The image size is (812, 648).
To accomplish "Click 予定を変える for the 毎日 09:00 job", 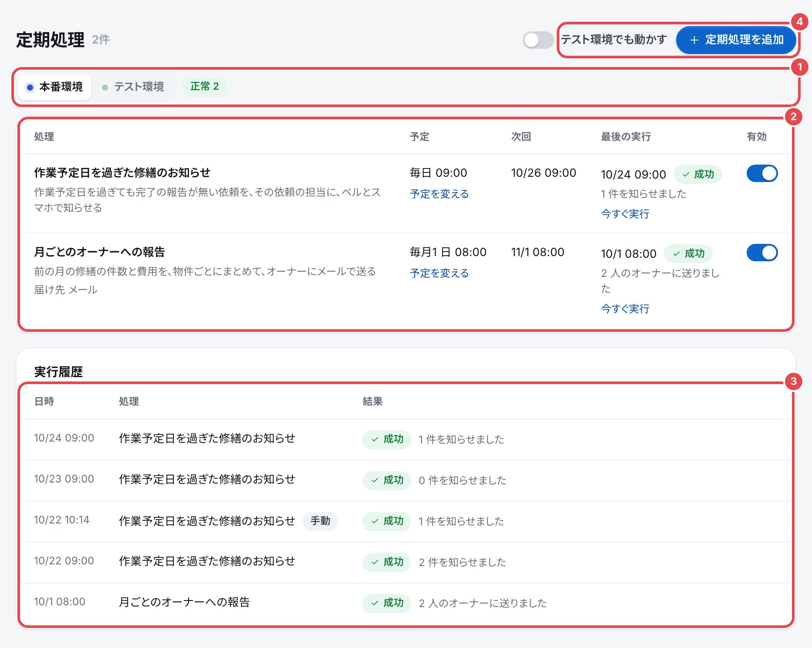I will [439, 194].
